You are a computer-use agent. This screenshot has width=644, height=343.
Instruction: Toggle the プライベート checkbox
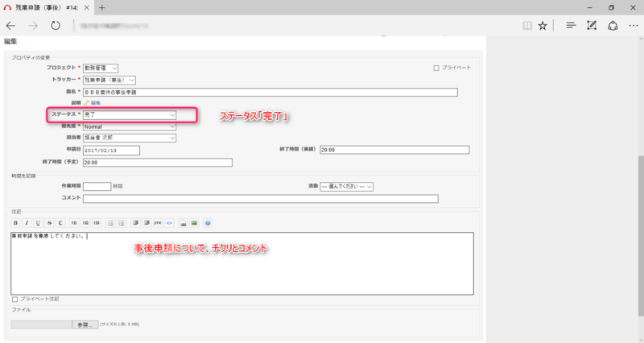[x=436, y=68]
